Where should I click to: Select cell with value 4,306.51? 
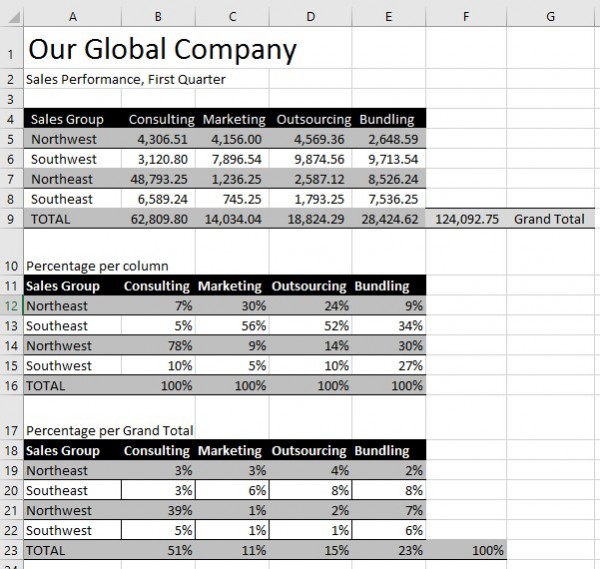point(158,139)
